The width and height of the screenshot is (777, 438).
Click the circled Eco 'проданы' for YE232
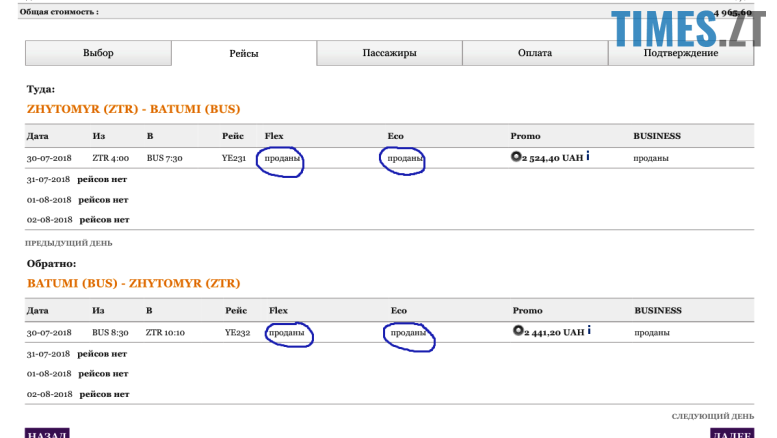pyautogui.click(x=409, y=332)
